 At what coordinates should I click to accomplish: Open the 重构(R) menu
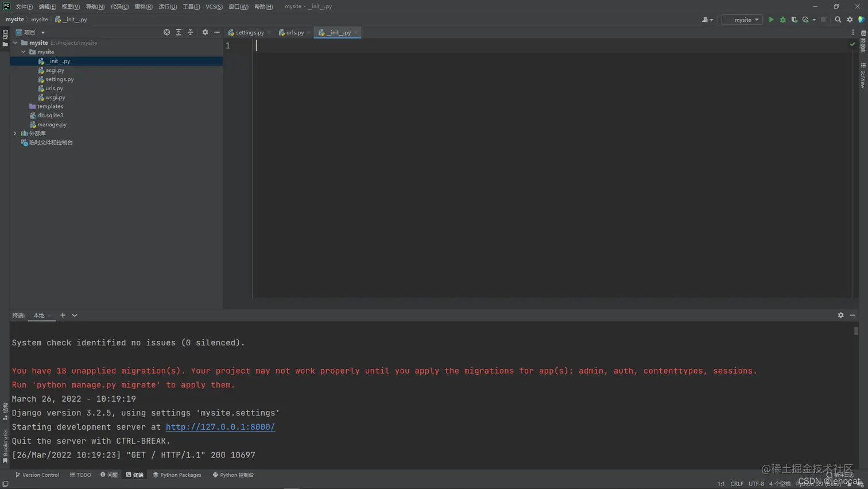point(144,6)
